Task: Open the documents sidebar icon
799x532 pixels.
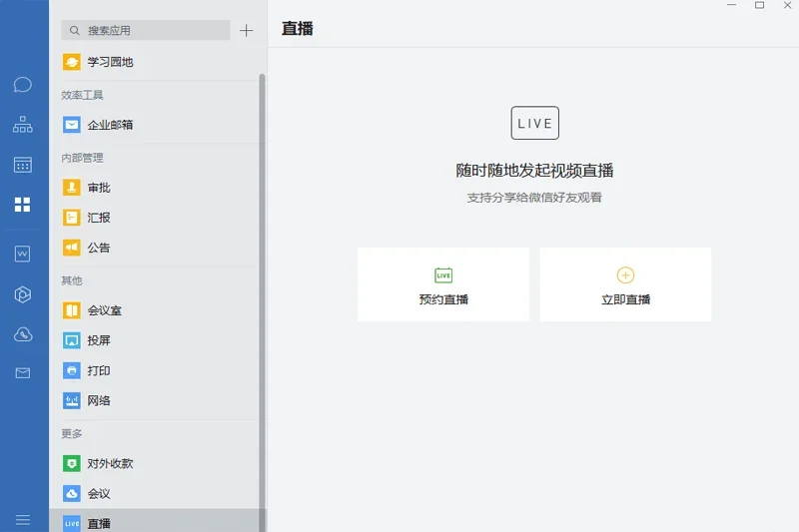Action: [22, 254]
